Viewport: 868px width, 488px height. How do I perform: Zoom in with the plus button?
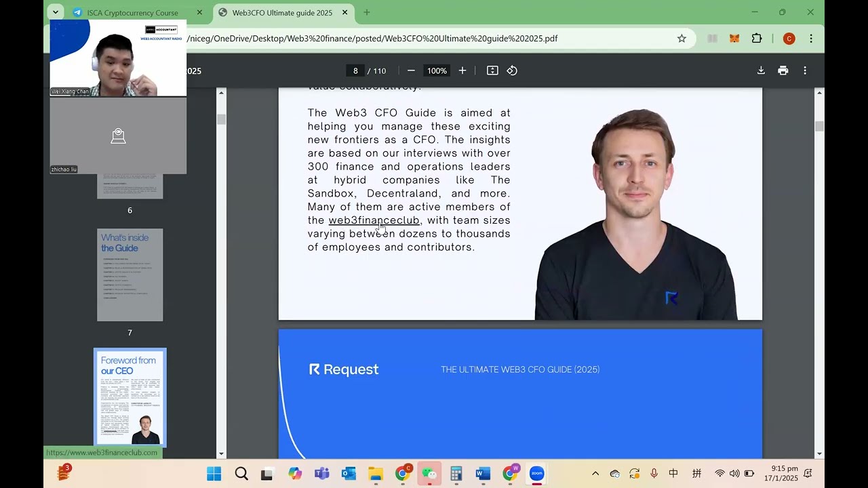click(x=462, y=70)
